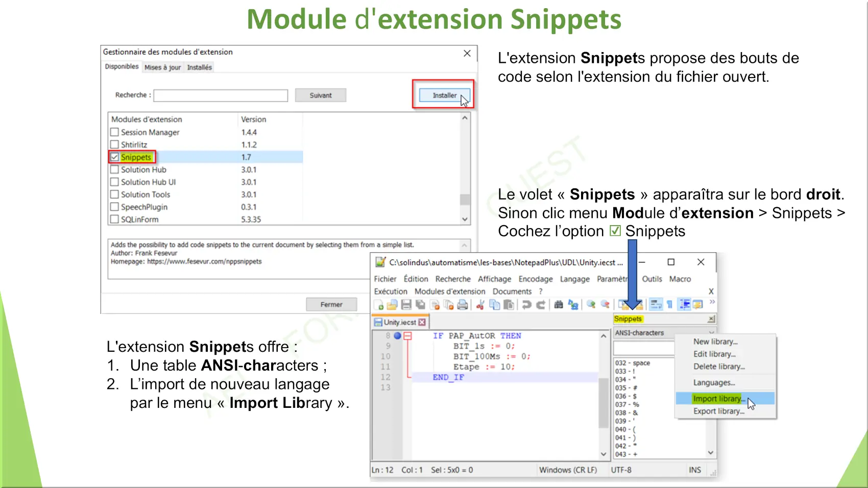Click the toolbar icon after Indent guide
868x488 pixels.
pos(697,305)
